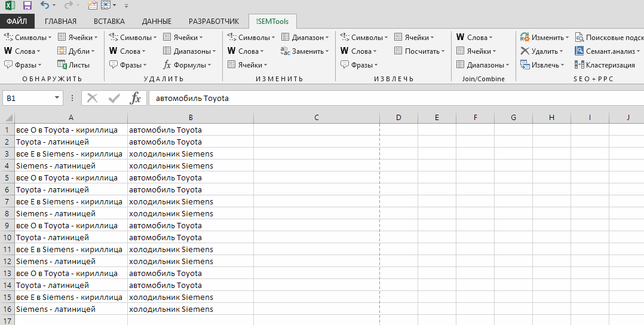
Task: Open the Customize Quick Access Toolbar arrow
Action: point(126,6)
